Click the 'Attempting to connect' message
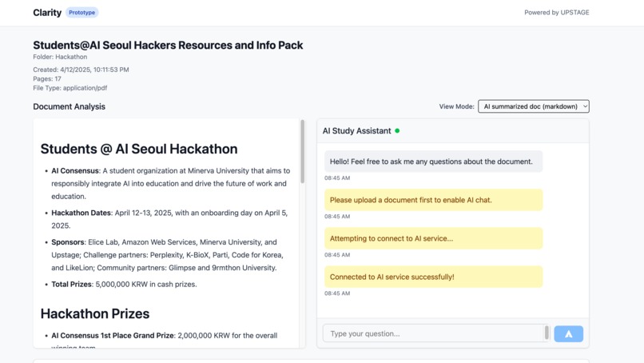 click(433, 238)
